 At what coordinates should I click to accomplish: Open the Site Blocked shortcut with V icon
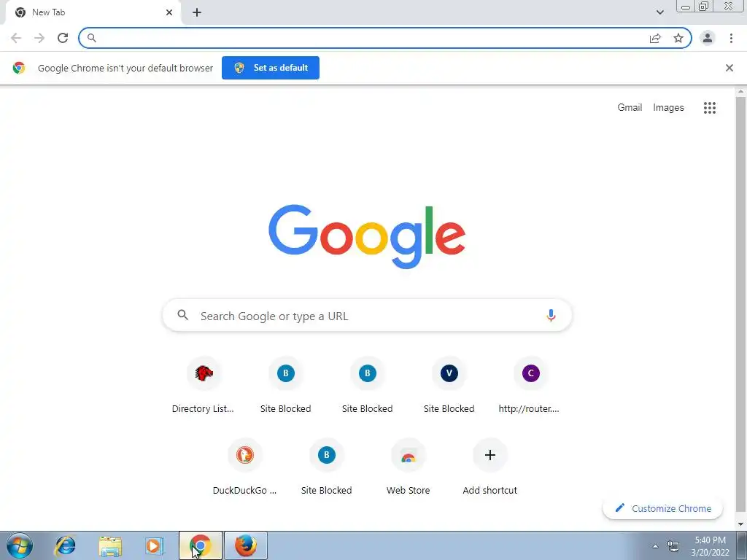pyautogui.click(x=449, y=385)
